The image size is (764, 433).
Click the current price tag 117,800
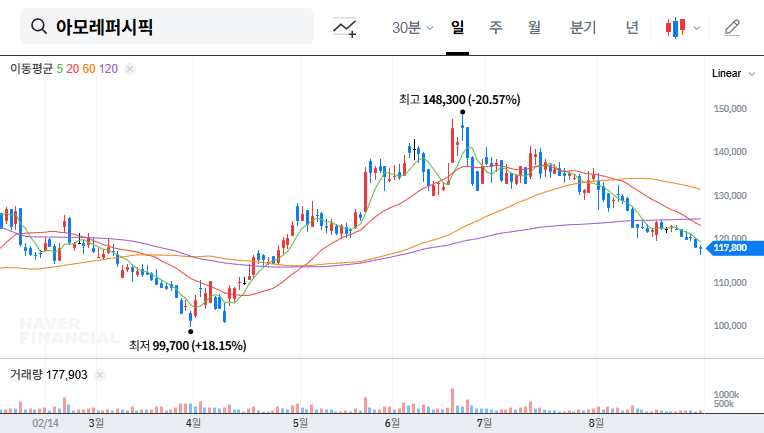pos(734,248)
